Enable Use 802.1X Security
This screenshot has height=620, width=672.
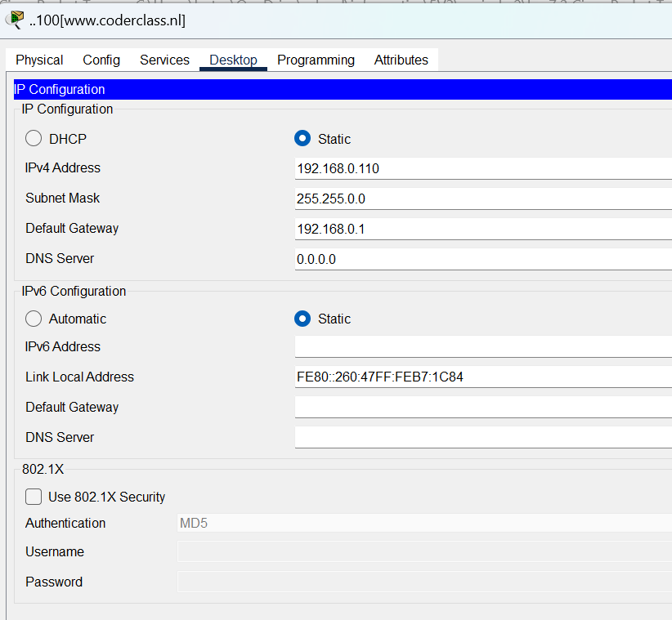pos(34,496)
